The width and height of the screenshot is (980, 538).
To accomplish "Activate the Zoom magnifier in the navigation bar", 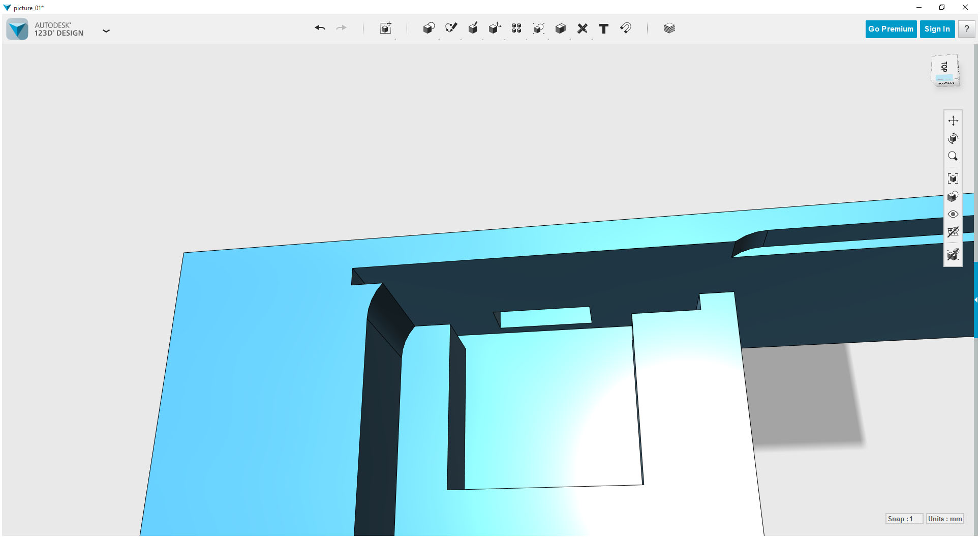I will 953,156.
